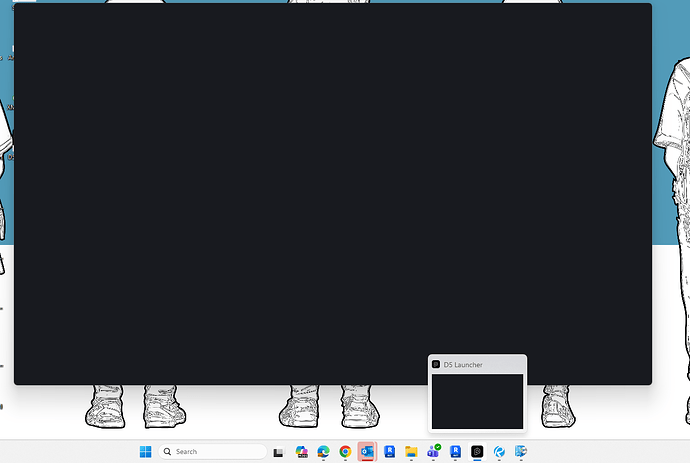
Task: Open the Revit icon beside Teams
Action: click(455, 452)
